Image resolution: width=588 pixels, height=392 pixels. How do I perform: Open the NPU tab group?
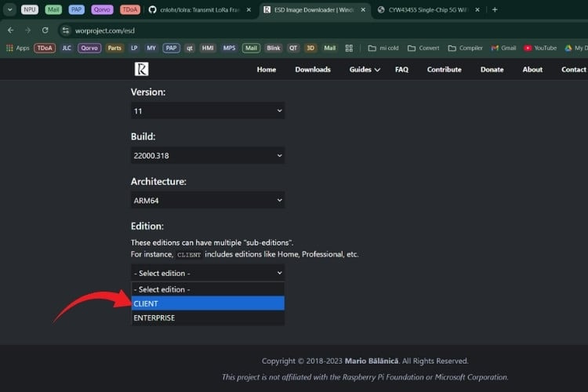(x=30, y=9)
